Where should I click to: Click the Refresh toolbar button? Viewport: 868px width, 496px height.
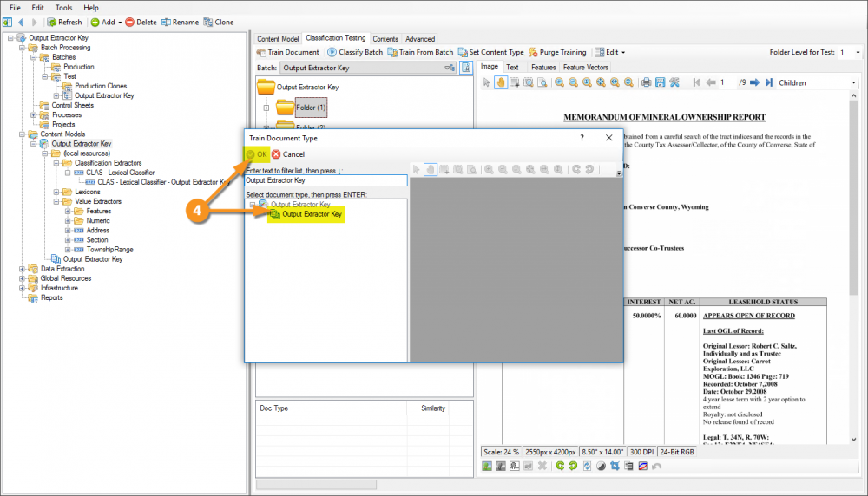[x=65, y=22]
